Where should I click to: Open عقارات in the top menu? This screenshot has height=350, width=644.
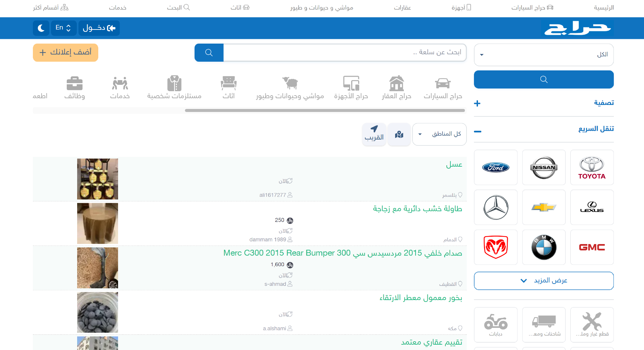(402, 8)
